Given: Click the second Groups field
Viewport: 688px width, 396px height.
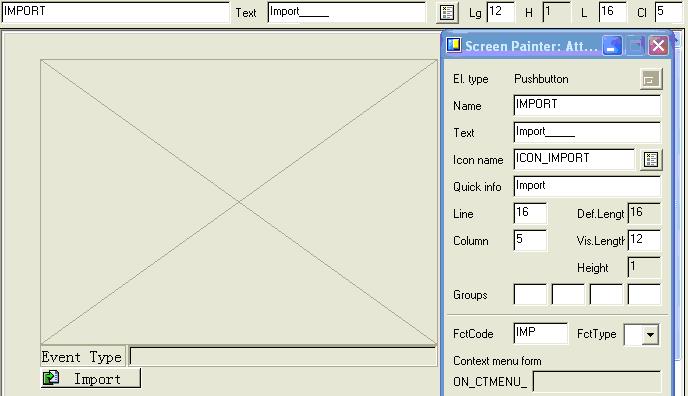Looking at the screenshot, I should pos(568,294).
